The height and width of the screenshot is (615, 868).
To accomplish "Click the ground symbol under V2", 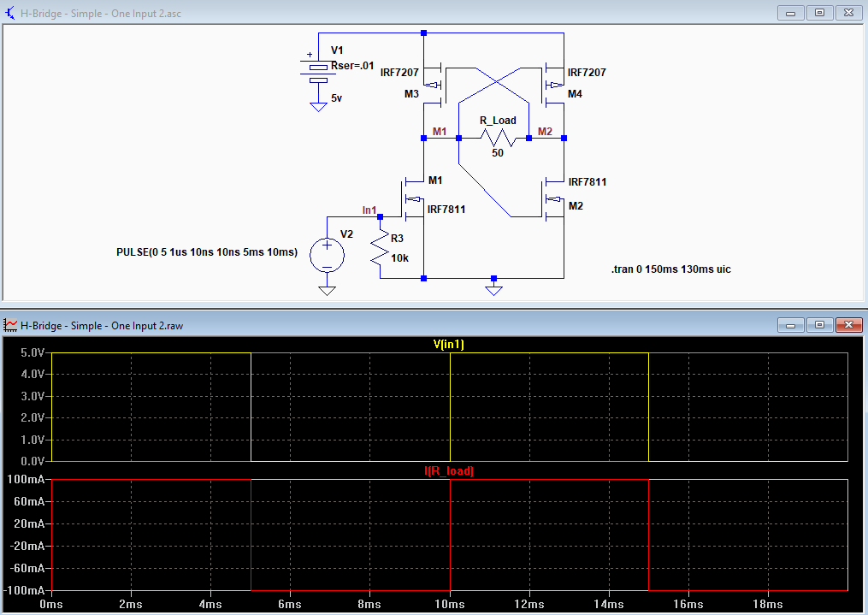I will pos(328,291).
